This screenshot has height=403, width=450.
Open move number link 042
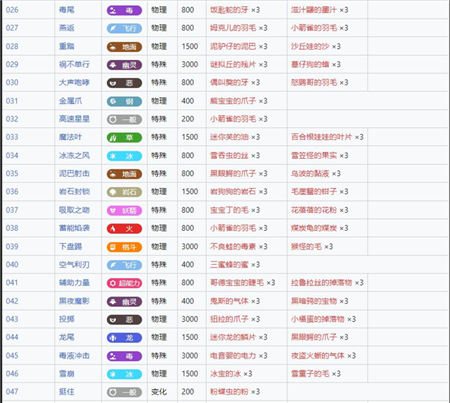(x=12, y=301)
